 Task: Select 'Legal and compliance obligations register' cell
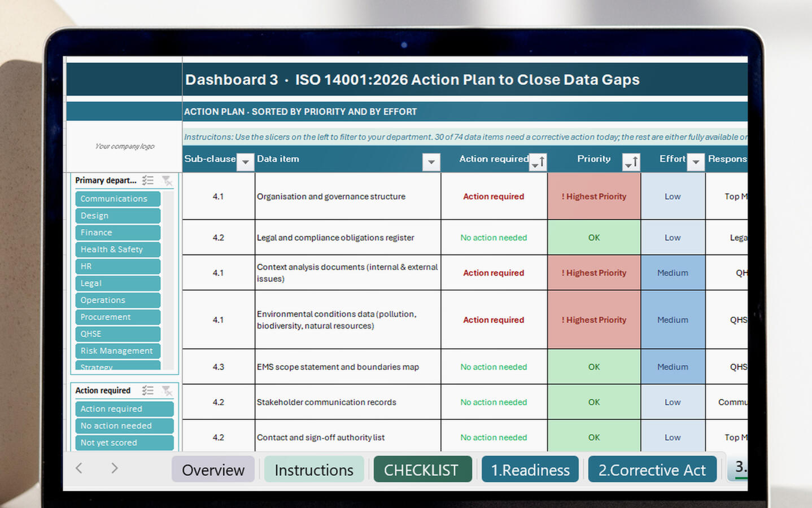point(348,238)
